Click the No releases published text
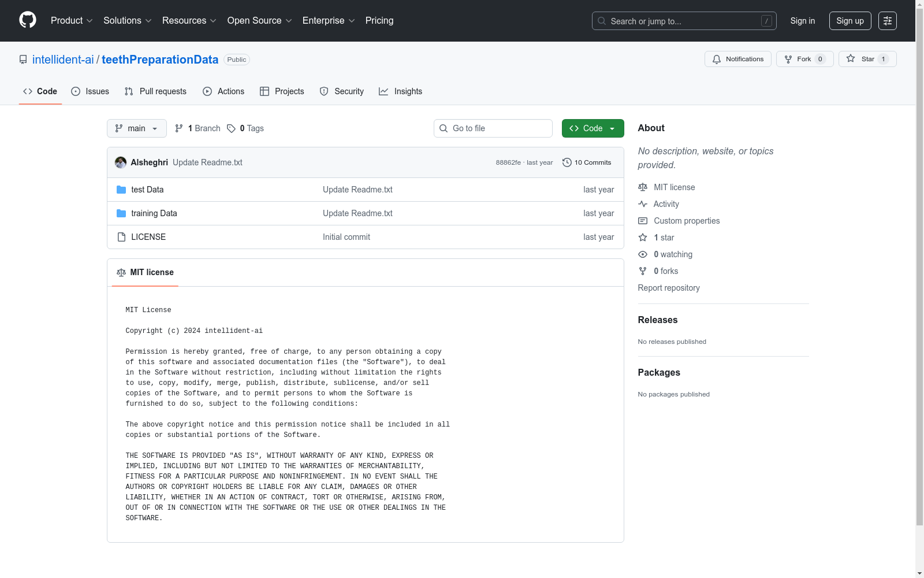Viewport: 924px width, 578px height. (x=672, y=342)
